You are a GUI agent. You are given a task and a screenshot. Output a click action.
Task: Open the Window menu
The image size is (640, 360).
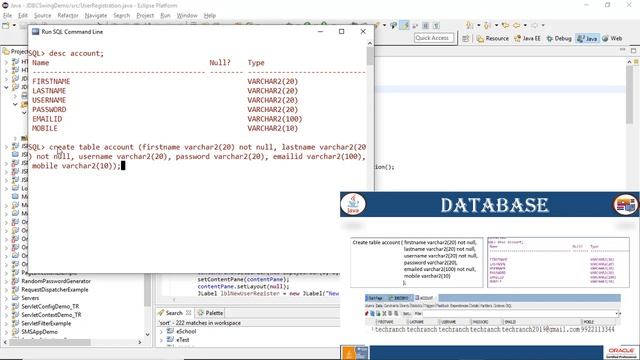coord(187,16)
